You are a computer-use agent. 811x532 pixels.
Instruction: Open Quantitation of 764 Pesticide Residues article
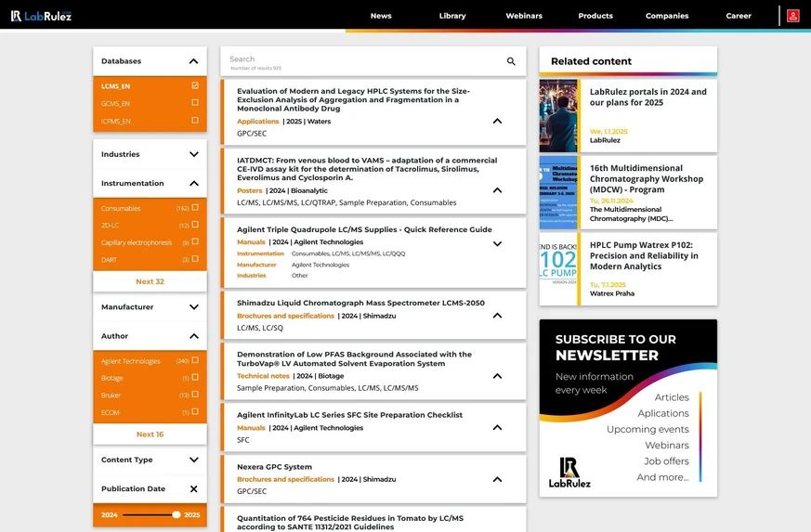pyautogui.click(x=350, y=523)
